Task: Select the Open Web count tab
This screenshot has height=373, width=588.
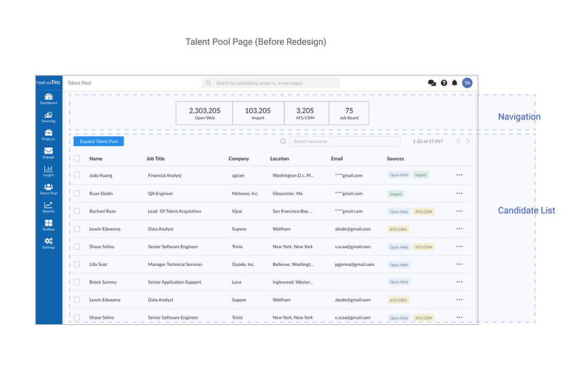Action: point(205,113)
